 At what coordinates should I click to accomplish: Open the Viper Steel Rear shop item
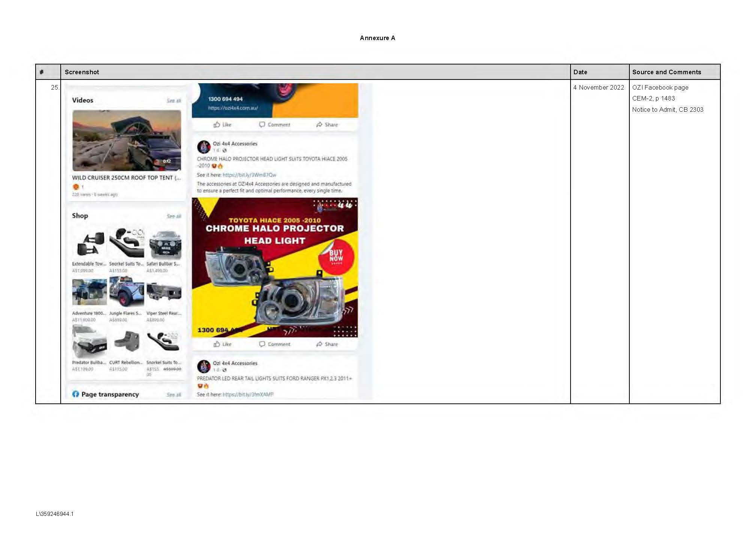(164, 299)
